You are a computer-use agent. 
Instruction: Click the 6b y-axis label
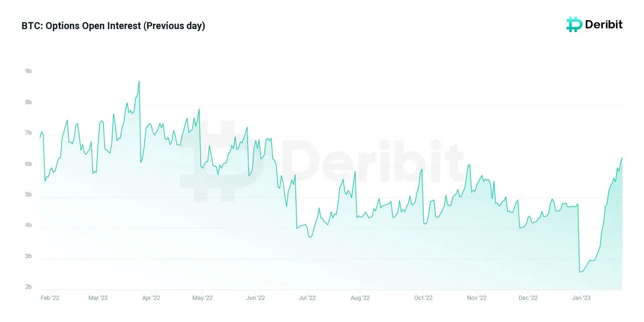coord(29,164)
